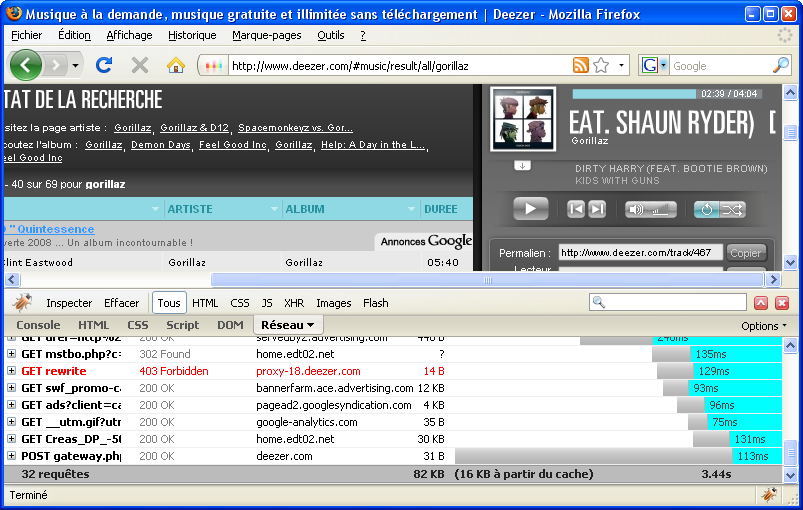The height and width of the screenshot is (510, 803).
Task: Click Effacer to clear Firebug network list
Action: pyautogui.click(x=121, y=303)
